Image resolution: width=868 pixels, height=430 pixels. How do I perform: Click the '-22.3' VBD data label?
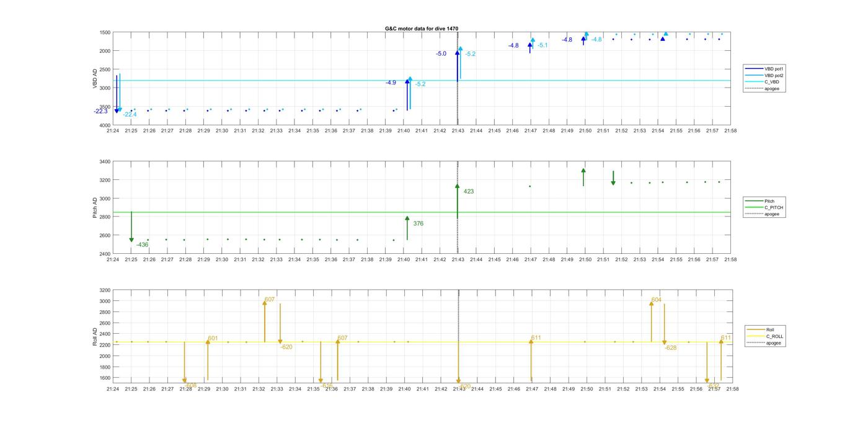tap(100, 112)
